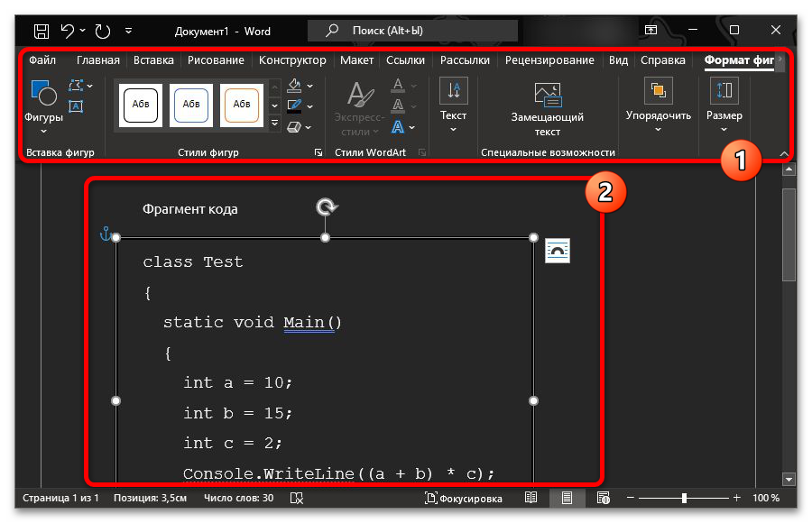Switch to Print Layout view
This screenshot has height=523, width=812.
point(567,498)
